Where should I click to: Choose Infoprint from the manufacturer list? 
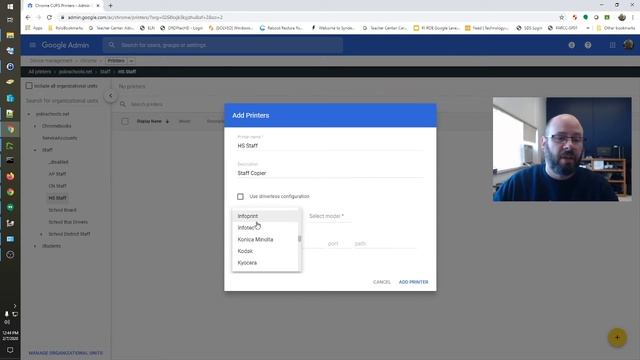[x=265, y=216]
